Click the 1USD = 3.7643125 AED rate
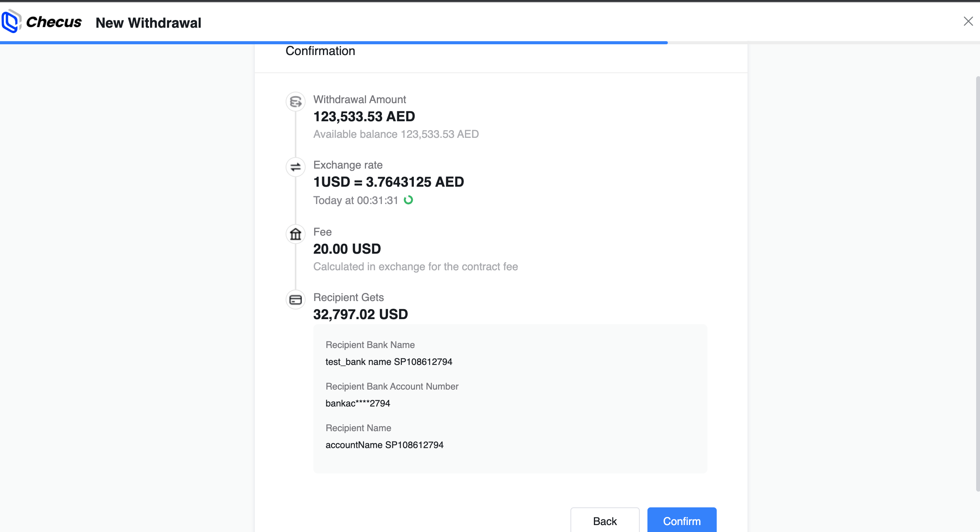The width and height of the screenshot is (980, 532). click(389, 182)
